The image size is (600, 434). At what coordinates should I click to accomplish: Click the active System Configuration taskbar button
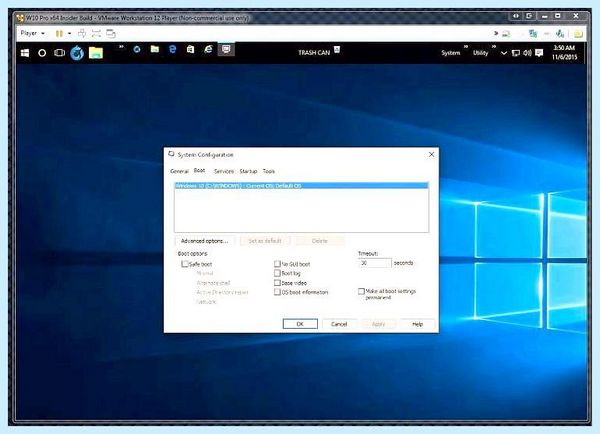(x=226, y=49)
